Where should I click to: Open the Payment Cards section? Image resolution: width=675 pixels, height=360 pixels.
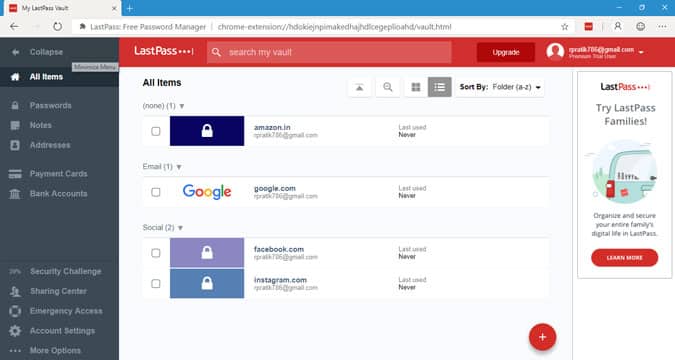point(59,174)
